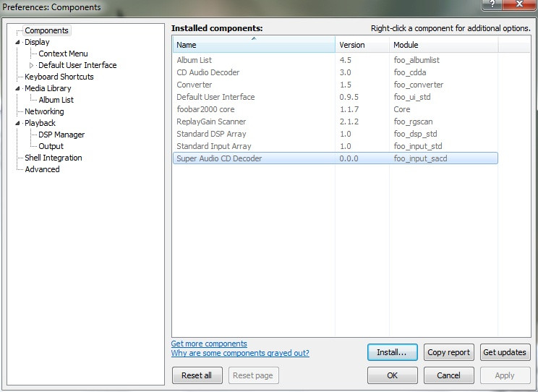The width and height of the screenshot is (538, 392).
Task: Open Default User Interface settings page
Action: pos(77,65)
